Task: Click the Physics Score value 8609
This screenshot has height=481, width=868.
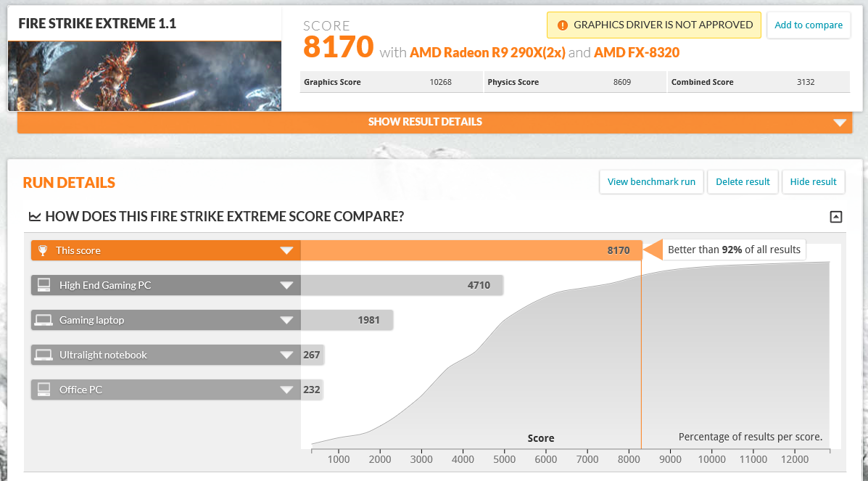Action: click(621, 82)
